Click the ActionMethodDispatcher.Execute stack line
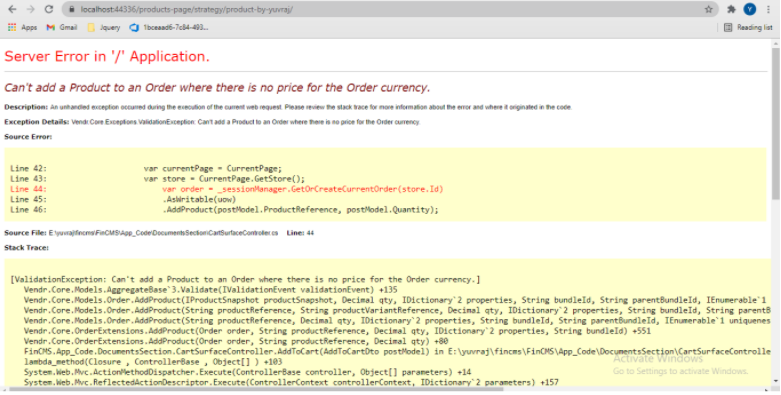Screen dimensions: 781x395 click(x=248, y=373)
